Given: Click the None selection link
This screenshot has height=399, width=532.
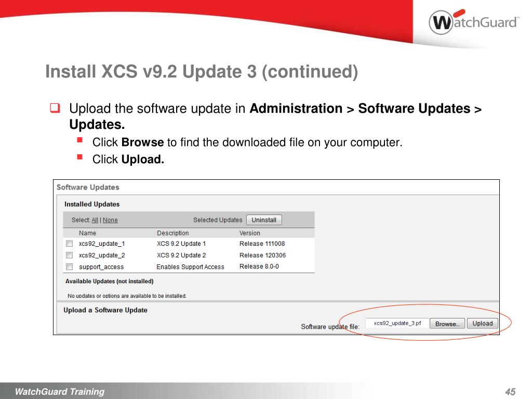Looking at the screenshot, I should click(110, 220).
